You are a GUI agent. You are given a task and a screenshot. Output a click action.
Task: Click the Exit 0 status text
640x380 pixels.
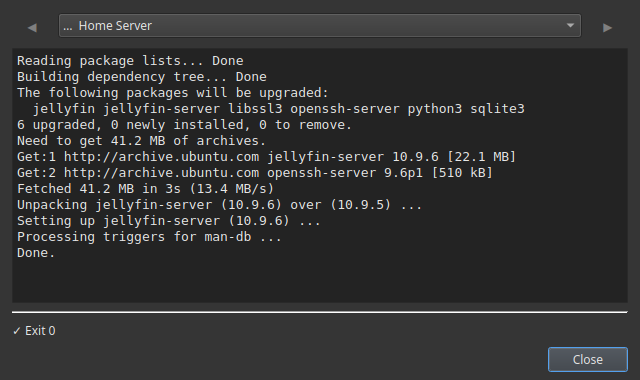click(x=34, y=331)
